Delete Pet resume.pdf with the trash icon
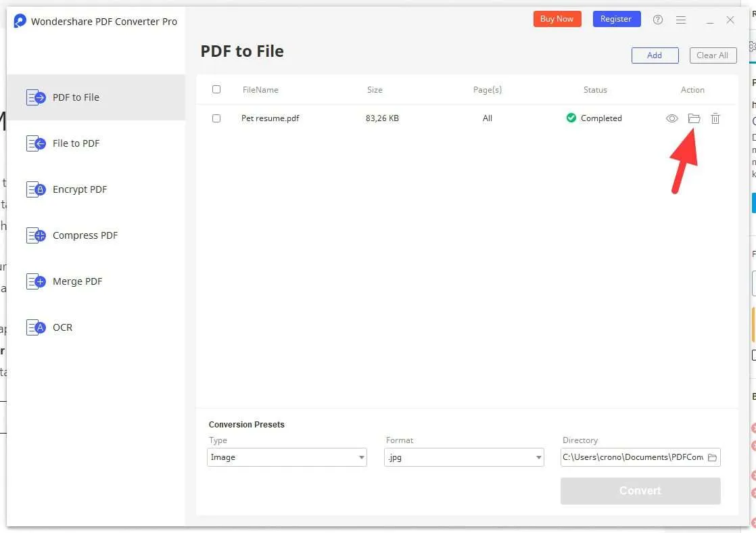This screenshot has width=756, height=533. point(715,118)
